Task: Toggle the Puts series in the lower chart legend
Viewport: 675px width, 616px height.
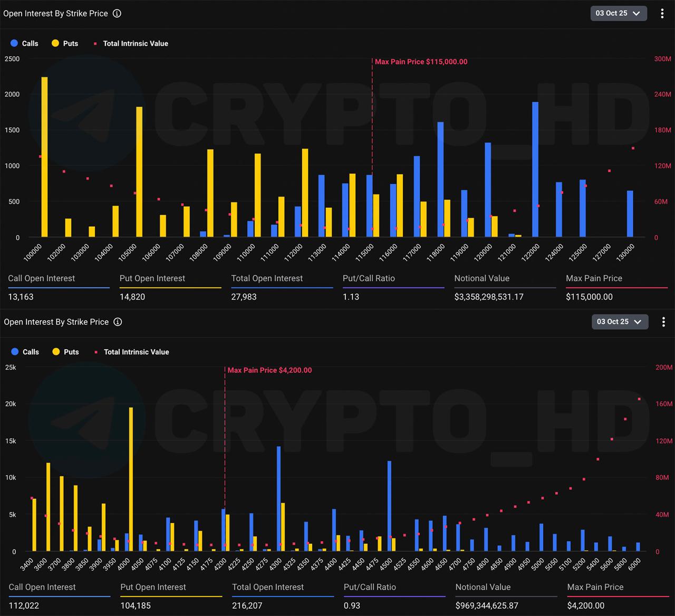Action: point(65,352)
